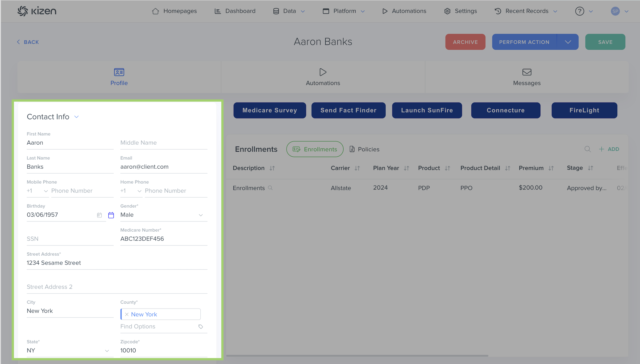Switch to the Policies view
Image resolution: width=640 pixels, height=364 pixels.
[x=365, y=149]
